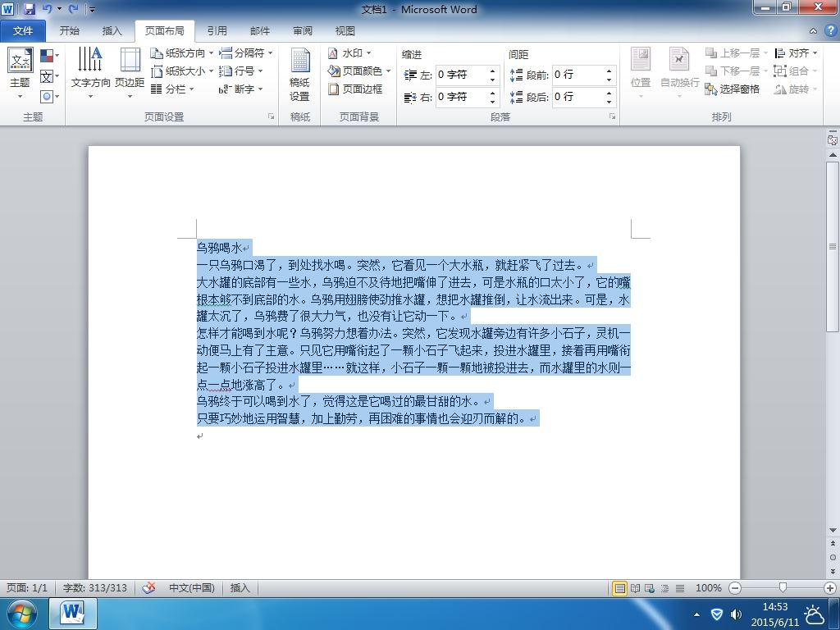
Task: Click the Word icon on the taskbar
Action: (73, 614)
